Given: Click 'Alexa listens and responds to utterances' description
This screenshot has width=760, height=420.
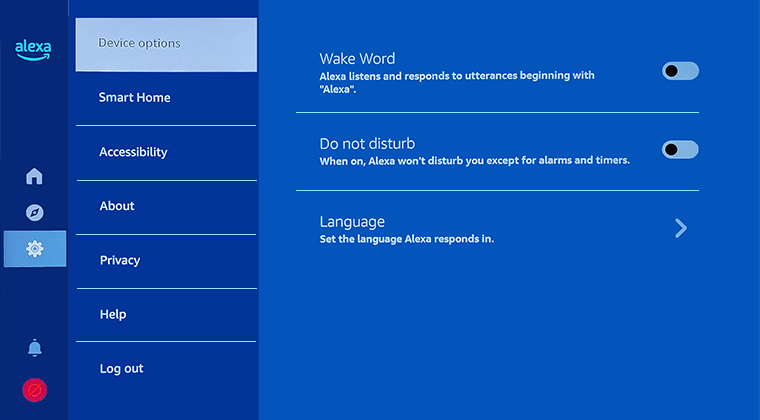Looking at the screenshot, I should [457, 82].
